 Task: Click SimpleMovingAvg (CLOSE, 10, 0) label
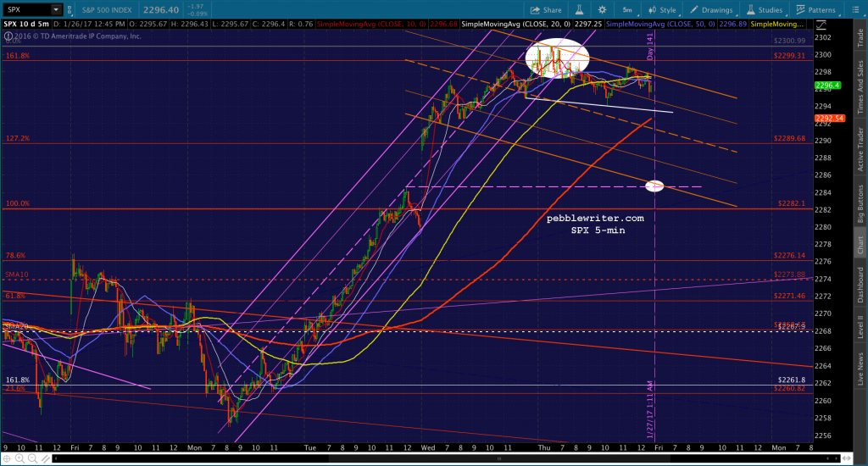371,24
